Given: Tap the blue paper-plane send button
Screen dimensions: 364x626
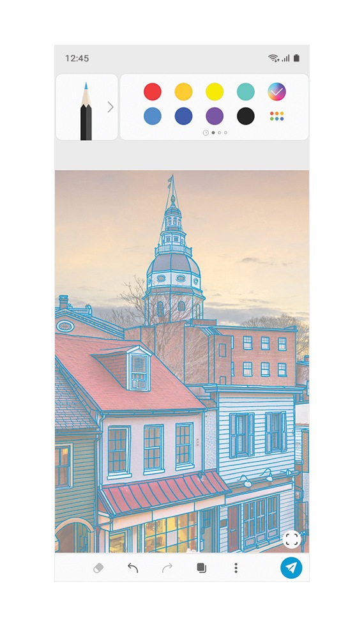Looking at the screenshot, I should click(291, 568).
